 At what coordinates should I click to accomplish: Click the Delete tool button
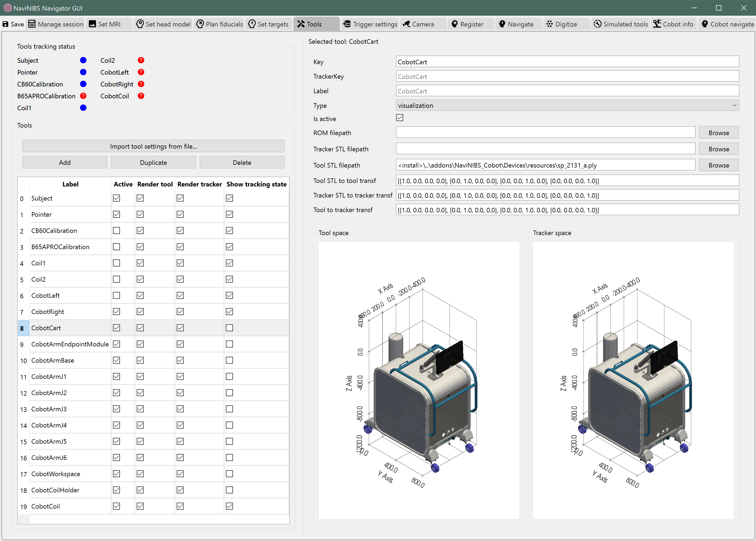click(242, 163)
